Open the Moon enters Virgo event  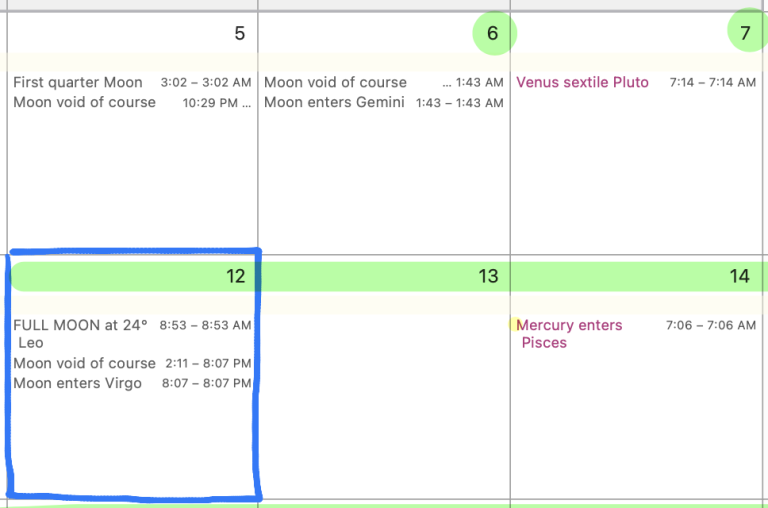[78, 383]
